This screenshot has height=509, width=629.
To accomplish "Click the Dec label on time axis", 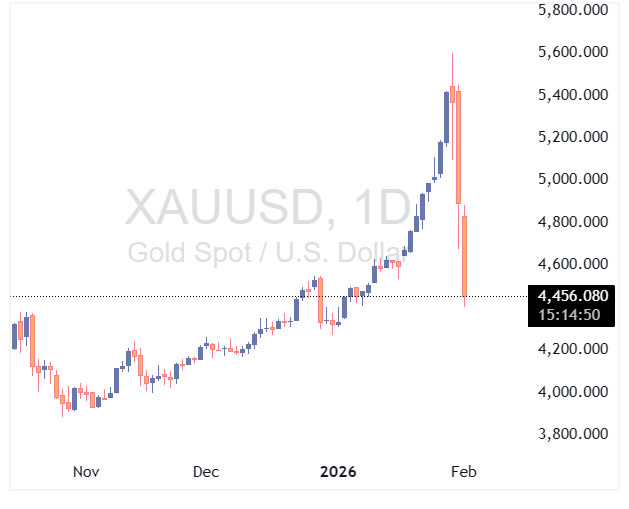I will pos(206,471).
